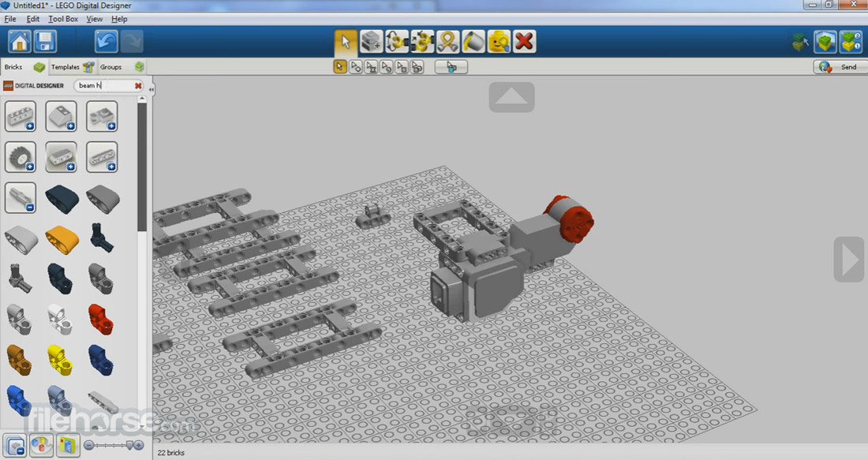Viewport: 868px width, 460px height.
Task: Choose the color selection sub-tool
Action: [x=387, y=67]
